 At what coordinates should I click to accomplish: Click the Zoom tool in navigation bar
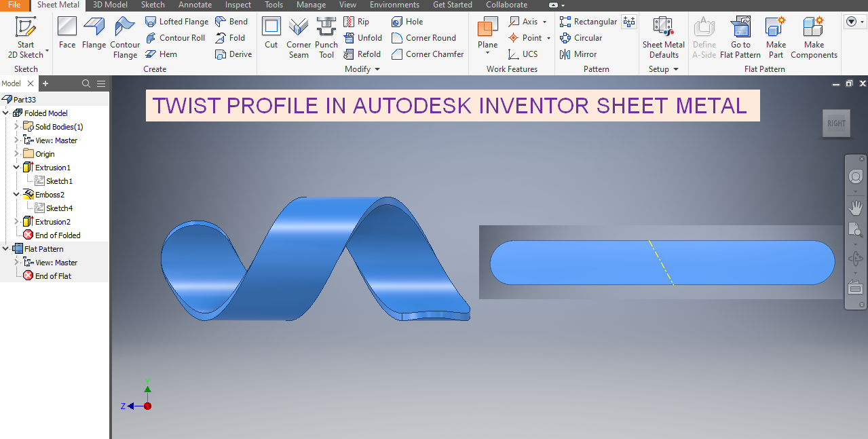[x=855, y=231]
